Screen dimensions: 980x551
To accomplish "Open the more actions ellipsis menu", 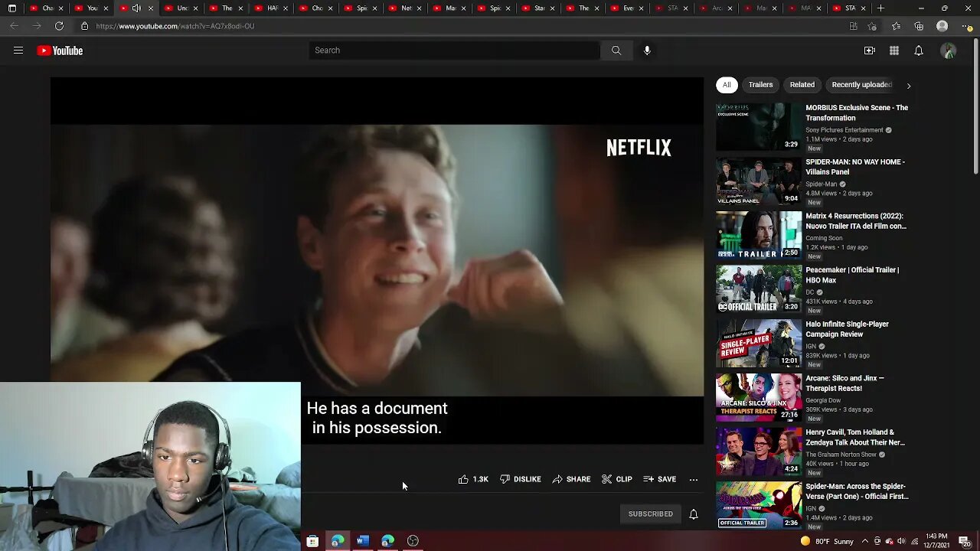I will click(694, 480).
